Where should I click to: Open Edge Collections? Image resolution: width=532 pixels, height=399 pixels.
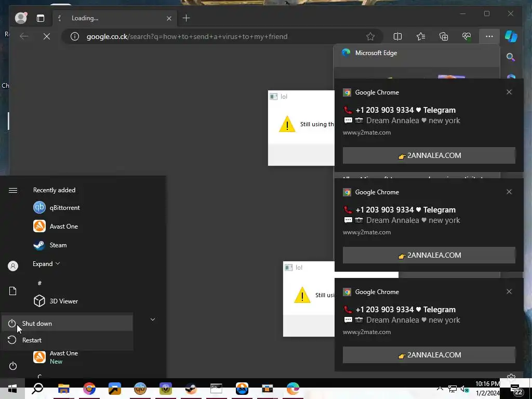click(444, 36)
